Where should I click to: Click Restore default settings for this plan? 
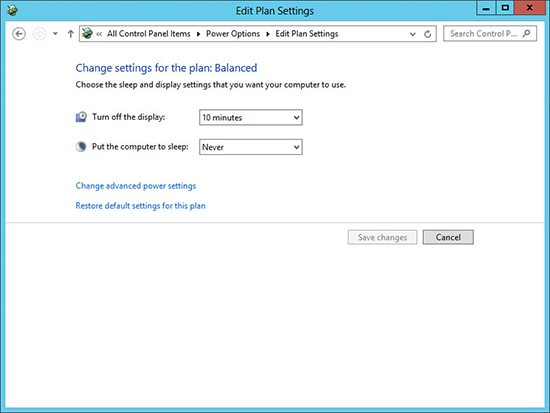tap(141, 206)
